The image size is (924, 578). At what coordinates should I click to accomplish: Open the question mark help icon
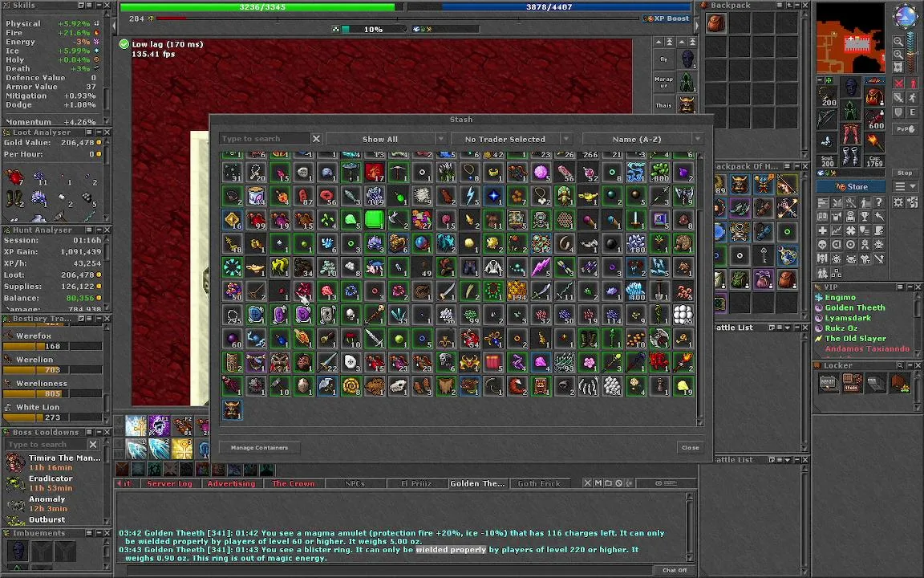878,202
